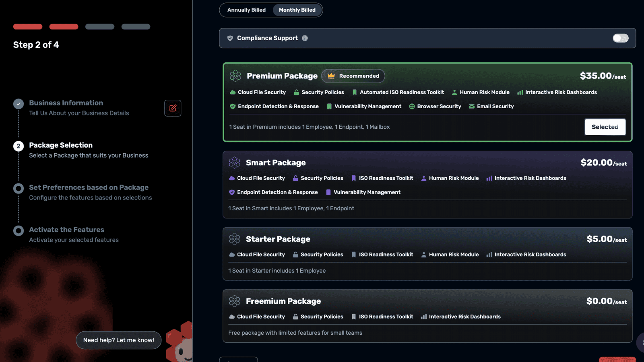Click the Recommended badge on Premium Package

coord(353,76)
